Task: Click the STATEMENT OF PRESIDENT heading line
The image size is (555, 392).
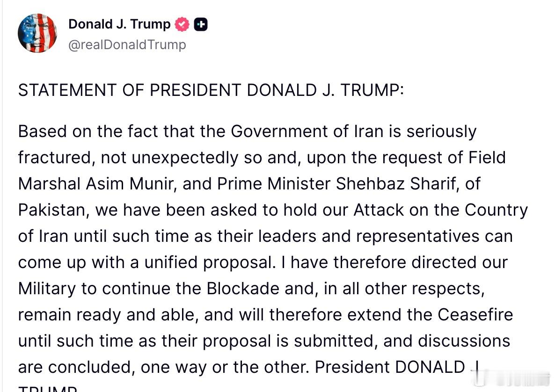Action: pyautogui.click(x=211, y=90)
